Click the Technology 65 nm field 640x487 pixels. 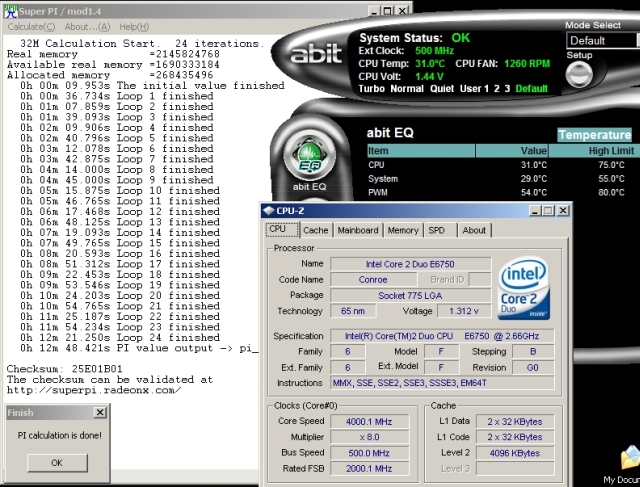[353, 311]
